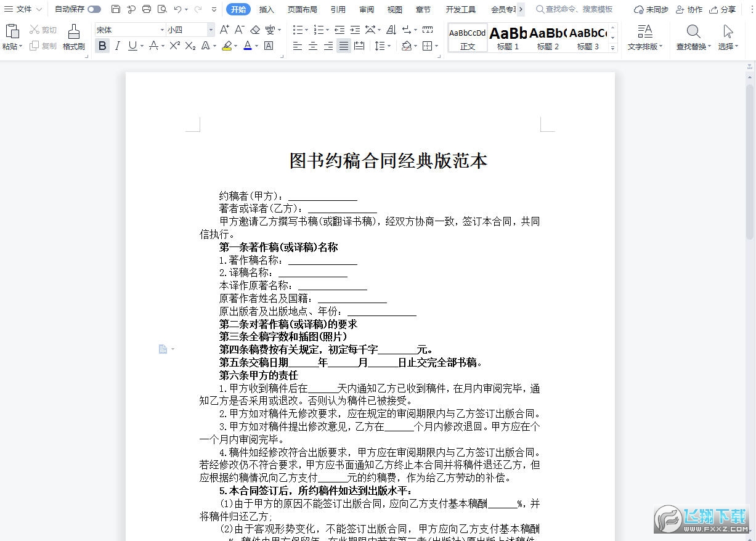This screenshot has width=756, height=541.
Task: Customize quick access toolbar dropdown arrow
Action: coord(214,9)
